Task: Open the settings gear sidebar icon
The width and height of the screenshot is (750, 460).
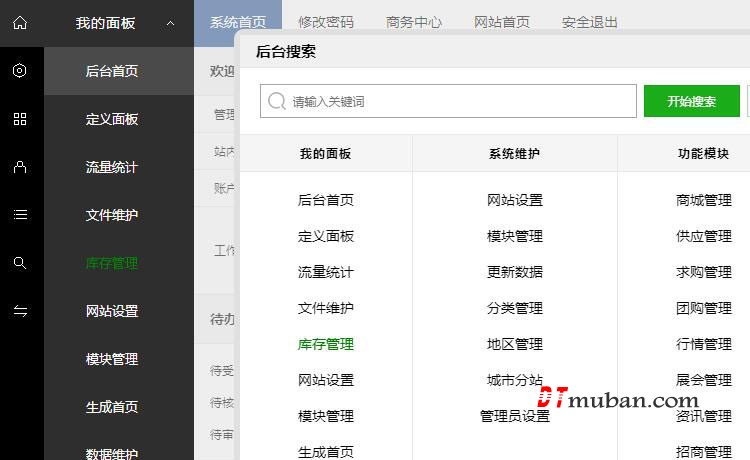Action: pyautogui.click(x=20, y=71)
